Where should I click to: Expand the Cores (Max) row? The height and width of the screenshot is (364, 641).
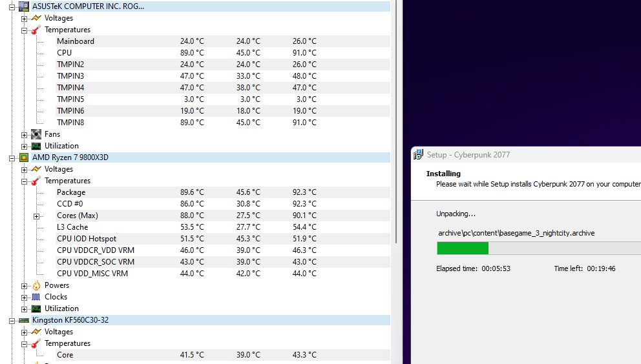tap(36, 216)
